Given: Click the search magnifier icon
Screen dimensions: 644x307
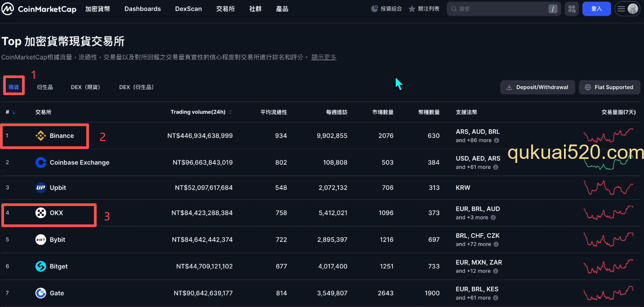Looking at the screenshot, I should [453, 9].
